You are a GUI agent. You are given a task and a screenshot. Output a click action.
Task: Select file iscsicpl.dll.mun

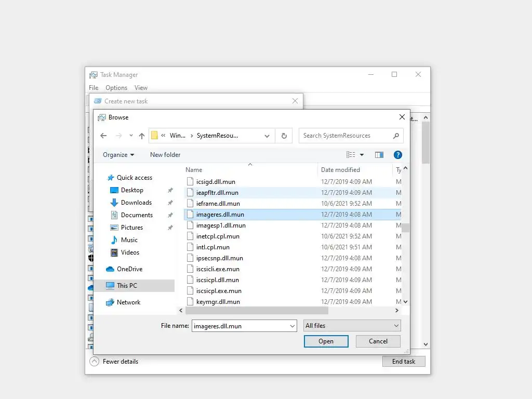(x=293, y=280)
